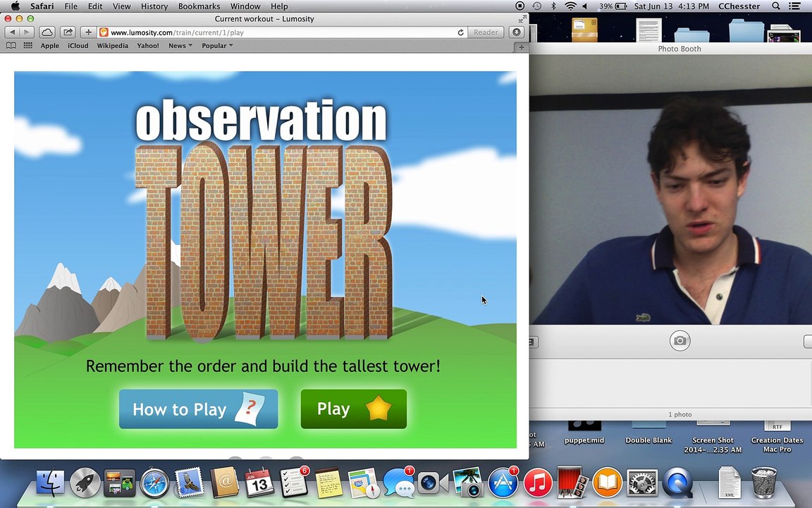The width and height of the screenshot is (812, 508).
Task: Go forward in Safari
Action: (26, 32)
